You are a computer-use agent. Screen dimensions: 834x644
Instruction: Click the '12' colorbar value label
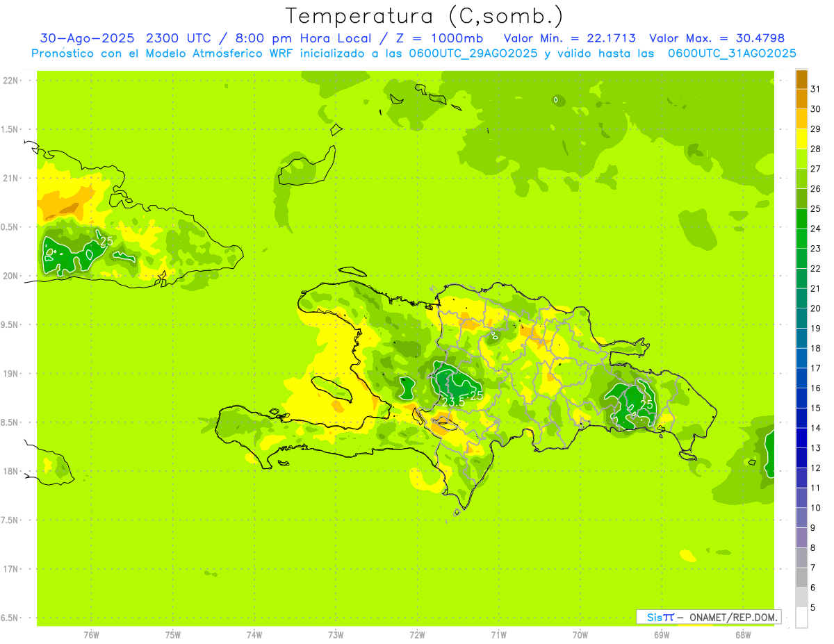click(816, 468)
